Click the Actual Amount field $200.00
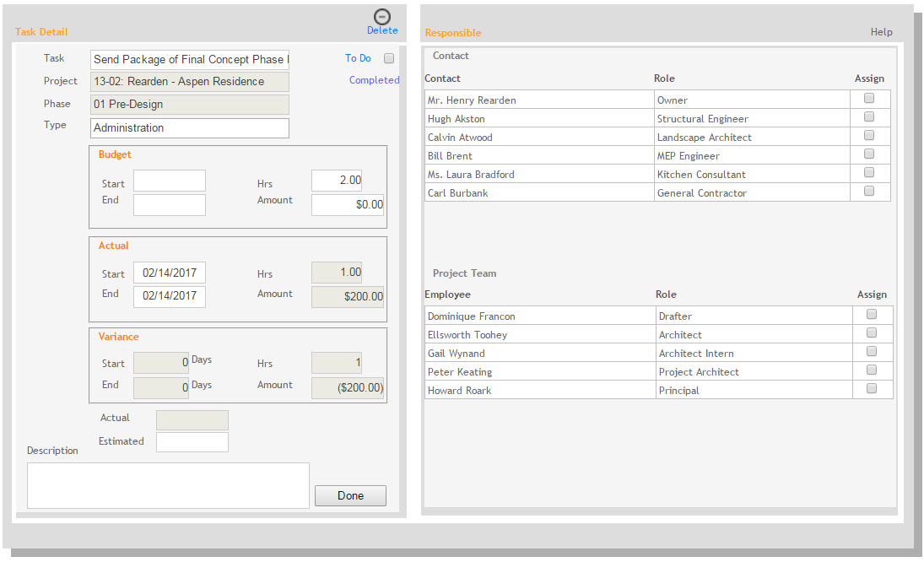Screen dimensions: 924x562 point(348,297)
